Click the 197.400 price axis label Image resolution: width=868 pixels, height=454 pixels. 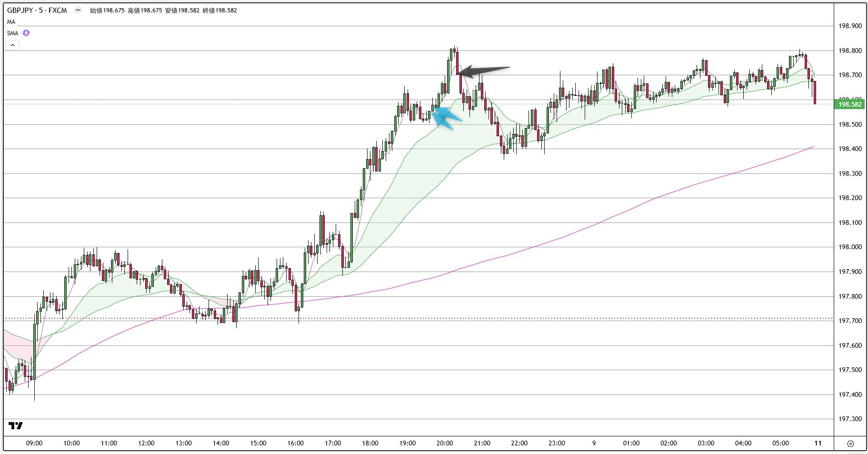[x=850, y=394]
